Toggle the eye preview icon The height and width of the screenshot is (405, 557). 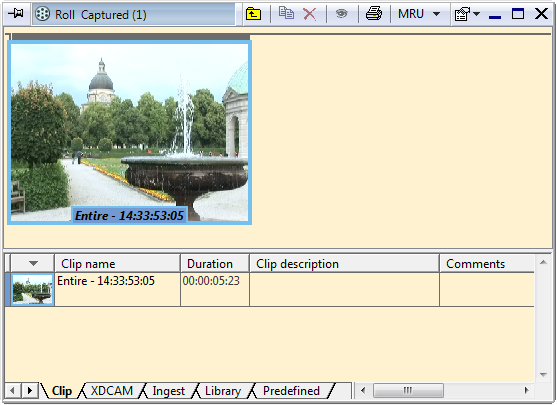(341, 14)
